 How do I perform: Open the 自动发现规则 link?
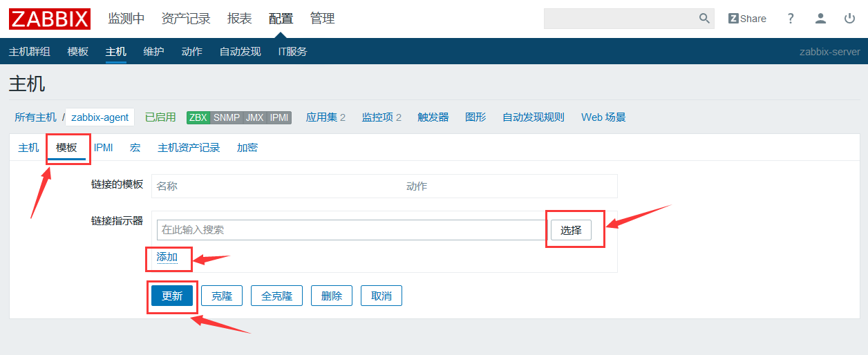tap(534, 117)
